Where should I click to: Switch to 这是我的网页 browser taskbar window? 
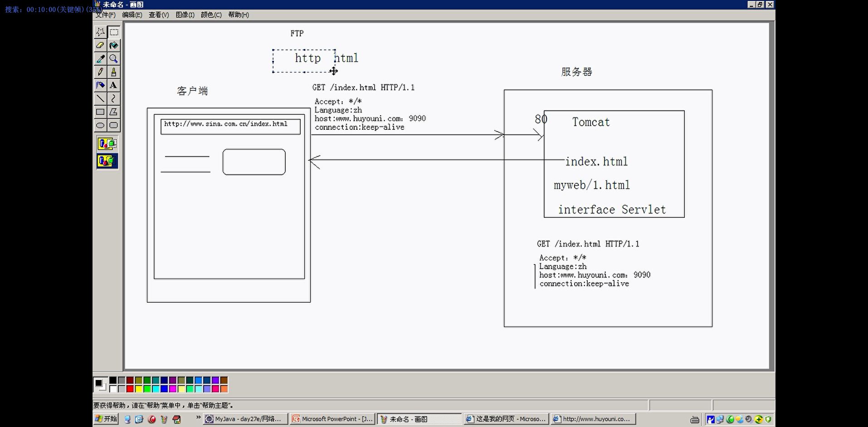point(507,419)
